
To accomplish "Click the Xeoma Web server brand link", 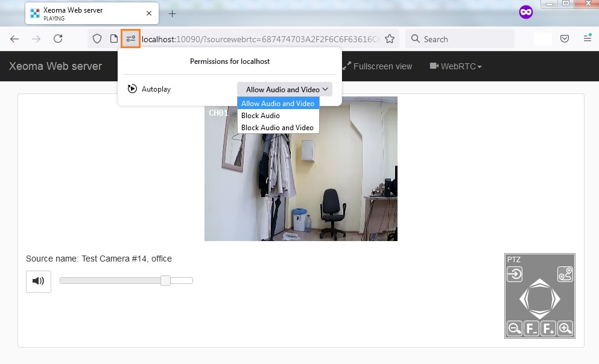I will click(55, 66).
